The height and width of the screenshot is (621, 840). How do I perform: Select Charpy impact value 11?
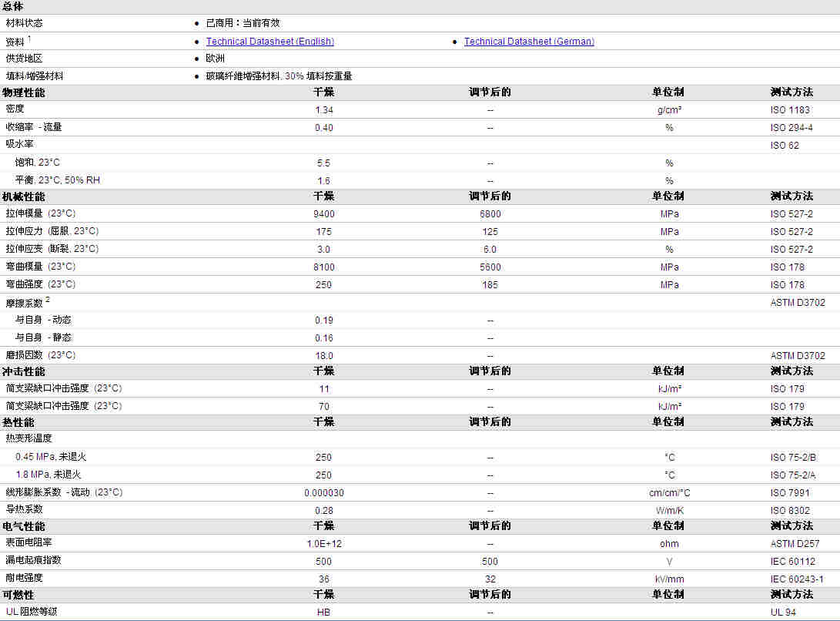[323, 389]
